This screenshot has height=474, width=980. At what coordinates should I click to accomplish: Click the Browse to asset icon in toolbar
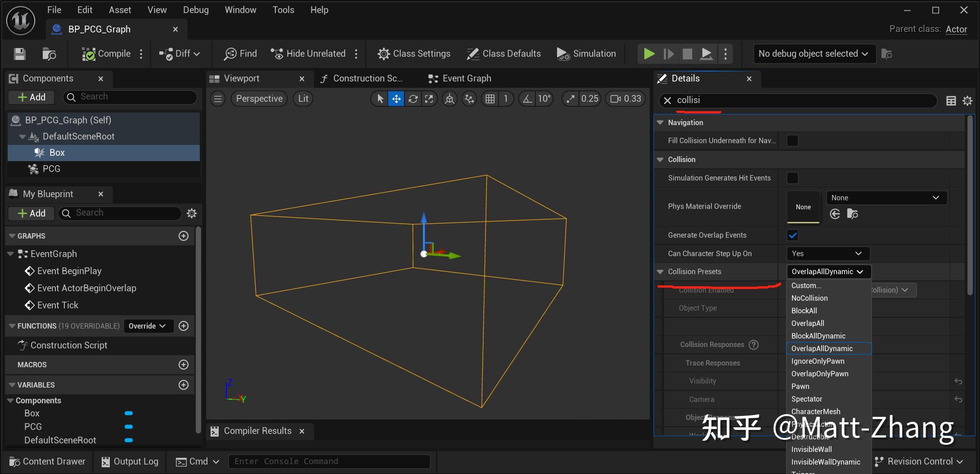49,54
